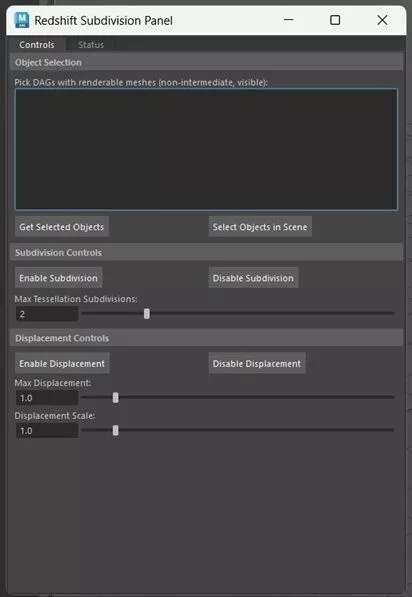Viewport: 412px width, 597px height.
Task: Click the 'Max Displacement:' label
Action: click(53, 383)
